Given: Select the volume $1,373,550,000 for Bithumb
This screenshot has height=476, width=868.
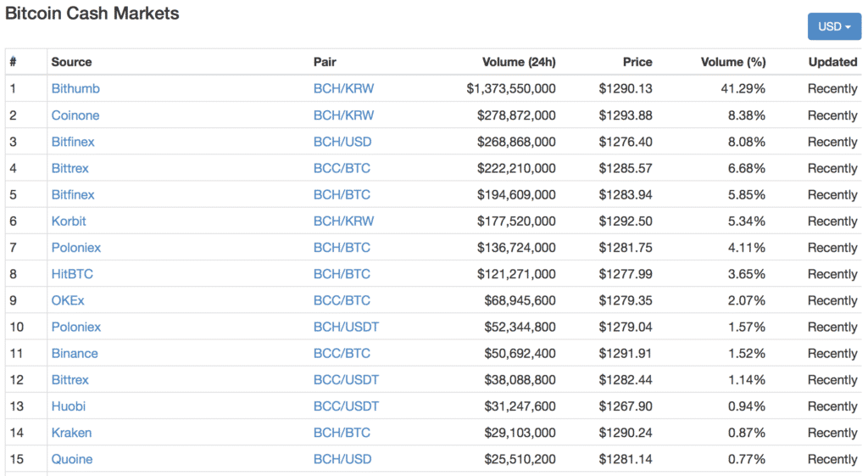Looking at the screenshot, I should pos(511,88).
